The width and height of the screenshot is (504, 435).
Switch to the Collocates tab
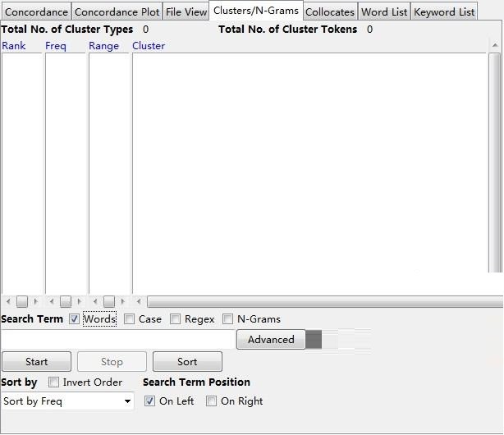[330, 12]
